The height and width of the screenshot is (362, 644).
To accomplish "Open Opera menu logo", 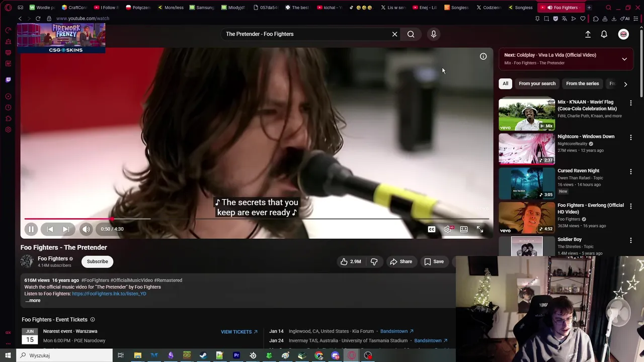I will (8, 8).
